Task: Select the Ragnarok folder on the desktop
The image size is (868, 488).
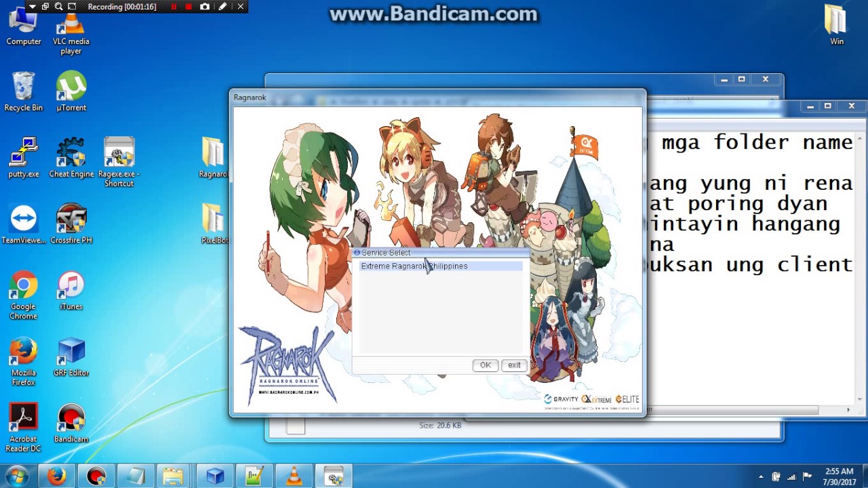Action: click(213, 158)
